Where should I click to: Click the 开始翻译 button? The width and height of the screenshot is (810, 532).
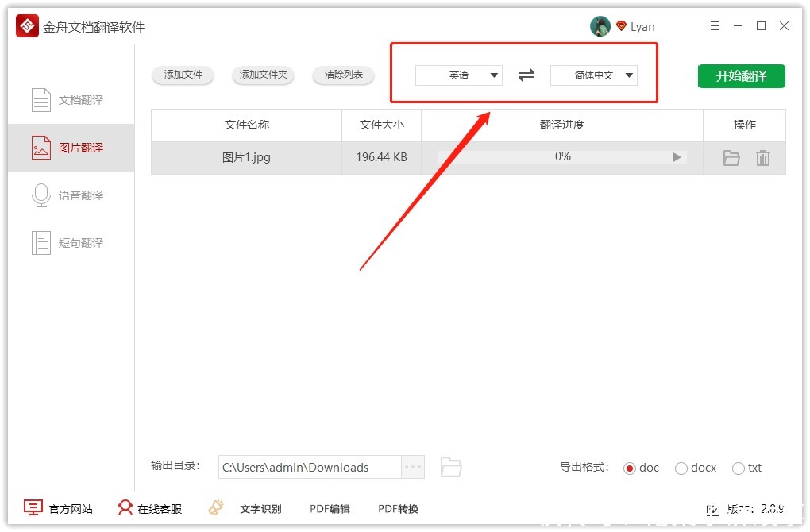pyautogui.click(x=740, y=75)
